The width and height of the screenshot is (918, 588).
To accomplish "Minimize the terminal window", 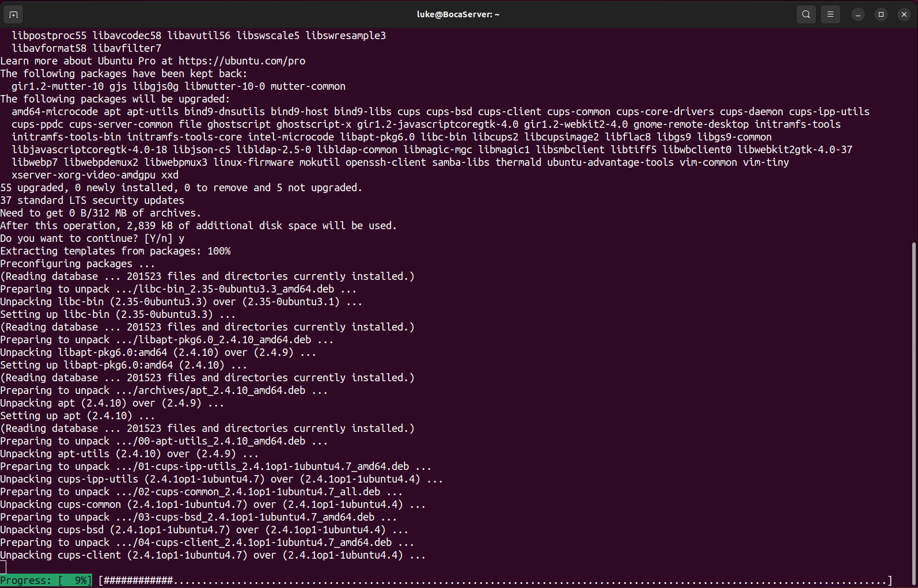I will pyautogui.click(x=858, y=14).
